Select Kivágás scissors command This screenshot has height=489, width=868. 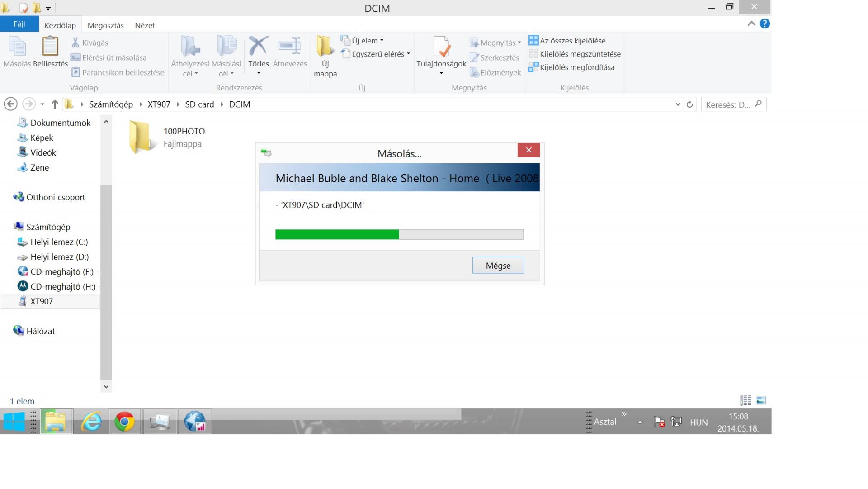tap(90, 43)
